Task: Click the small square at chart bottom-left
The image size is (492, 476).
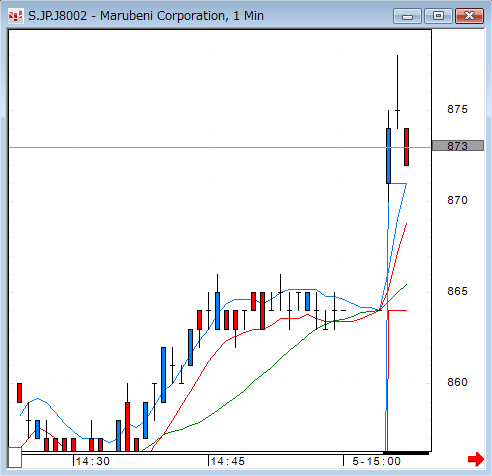Action: 15,458
